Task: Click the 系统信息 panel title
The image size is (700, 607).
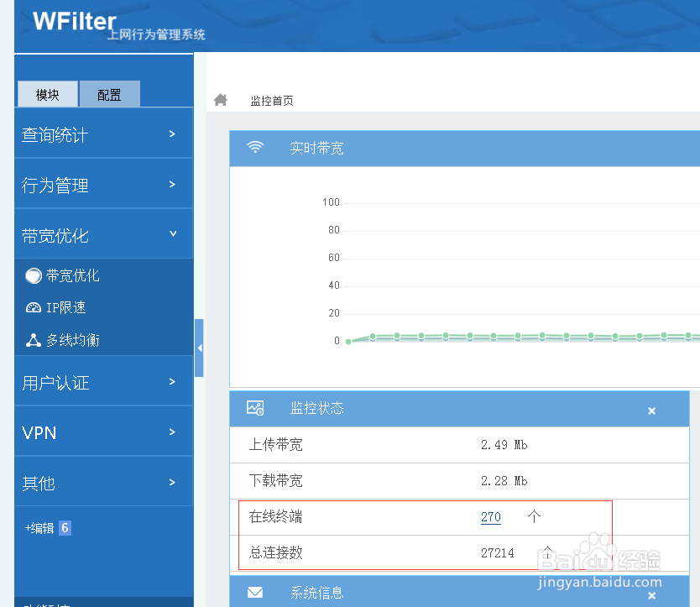Action: [316, 593]
